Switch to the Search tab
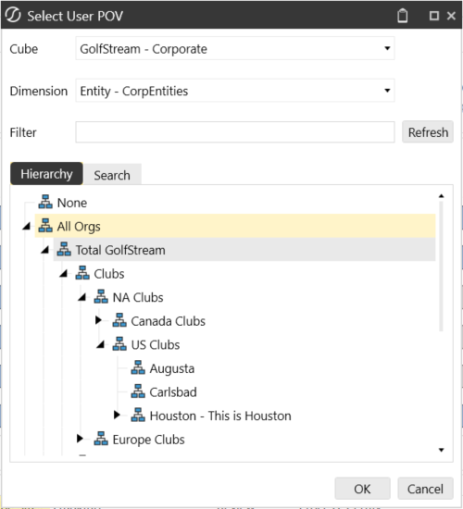The image size is (463, 509). (112, 175)
